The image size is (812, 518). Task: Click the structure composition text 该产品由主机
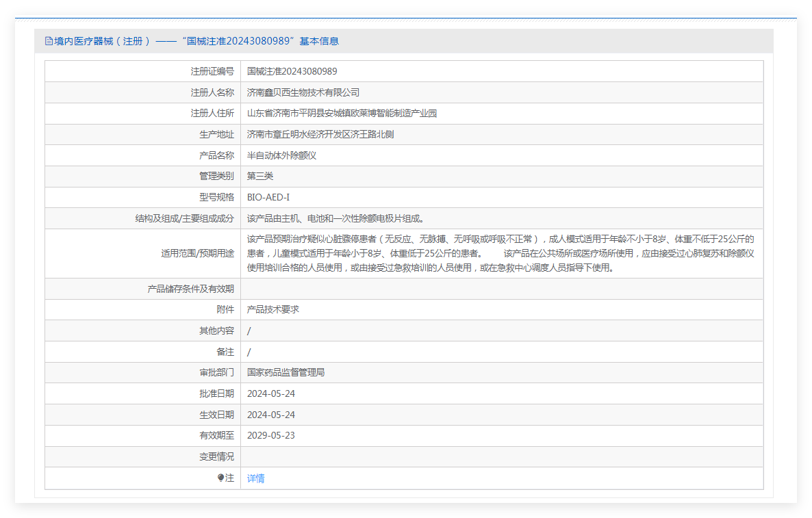(x=335, y=218)
